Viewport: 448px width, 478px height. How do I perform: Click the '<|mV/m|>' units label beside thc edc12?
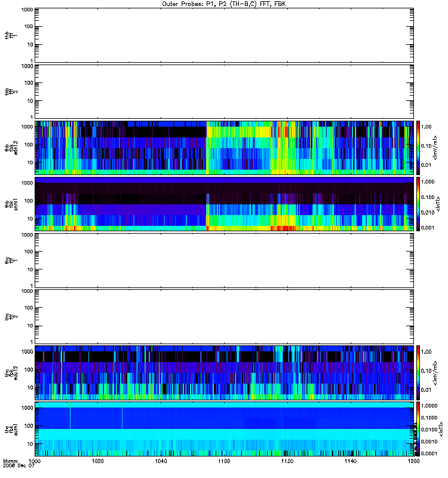tap(435, 373)
